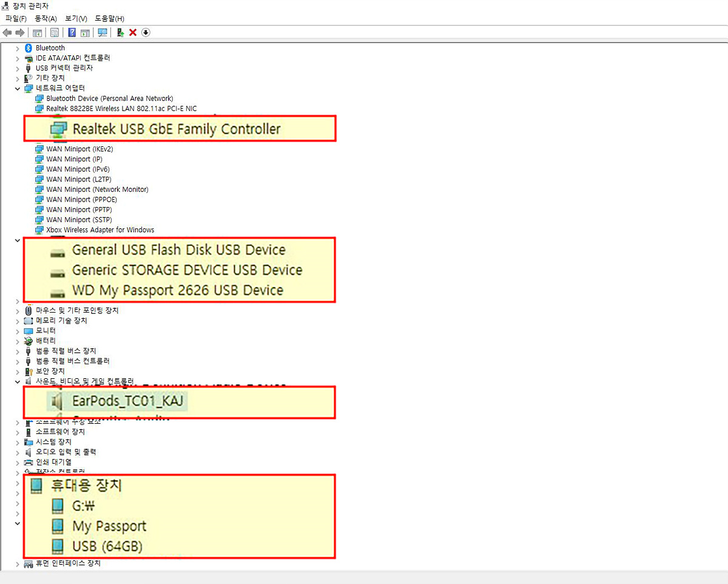Click the red X uninstall device icon
728x584 pixels.
133,32
